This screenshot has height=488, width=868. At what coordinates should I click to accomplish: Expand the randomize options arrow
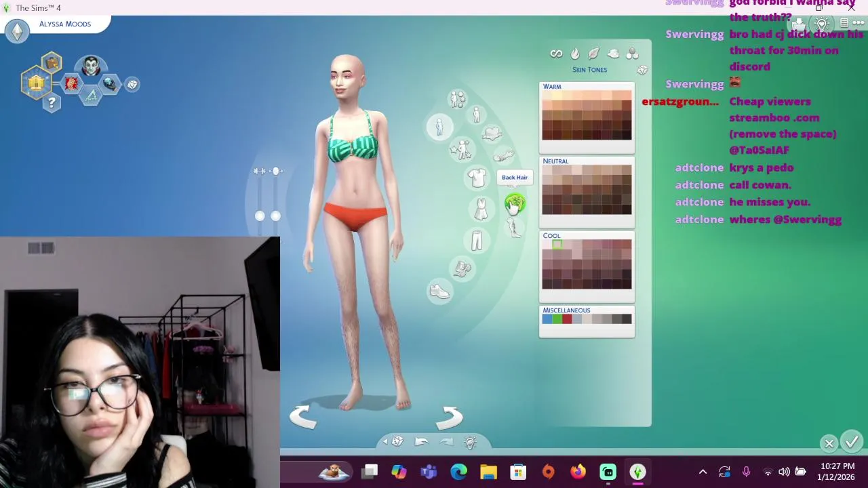(x=385, y=442)
